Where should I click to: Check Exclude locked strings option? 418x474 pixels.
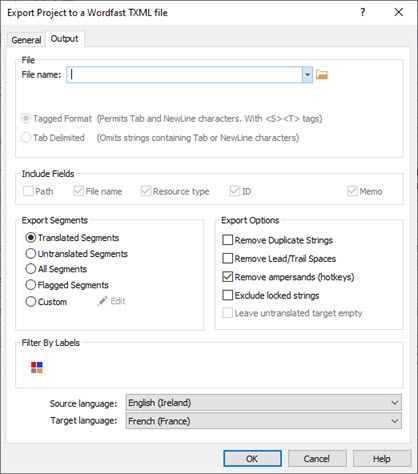[x=227, y=295]
